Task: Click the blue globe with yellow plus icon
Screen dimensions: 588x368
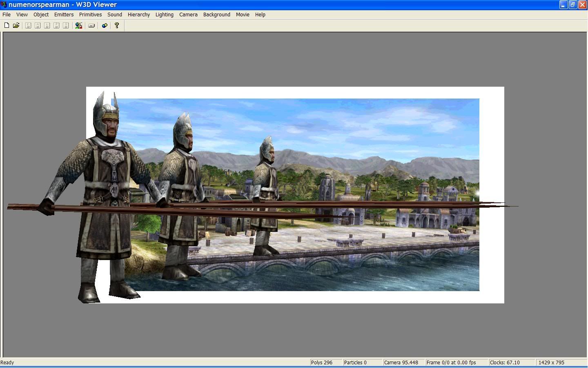Action: [x=105, y=25]
